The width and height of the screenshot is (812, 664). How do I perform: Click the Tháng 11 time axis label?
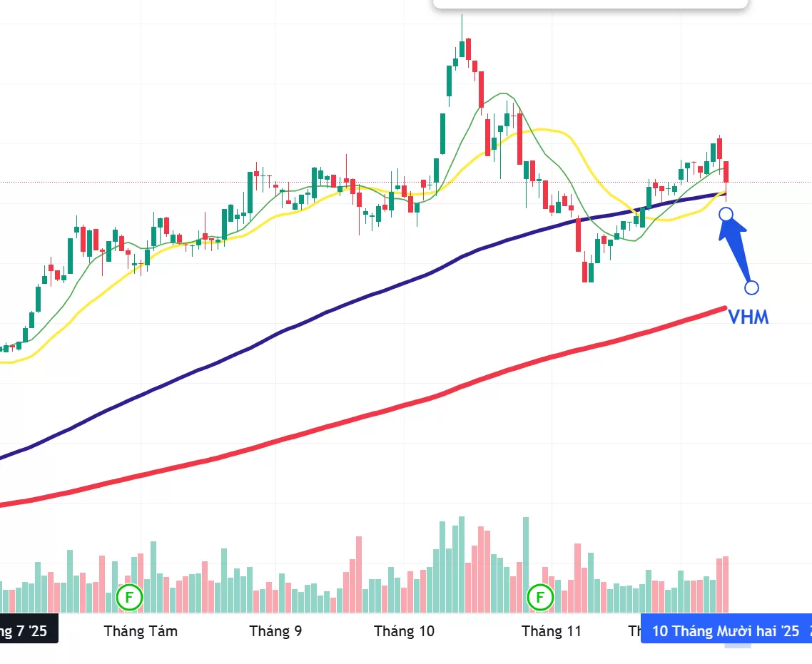[552, 631]
